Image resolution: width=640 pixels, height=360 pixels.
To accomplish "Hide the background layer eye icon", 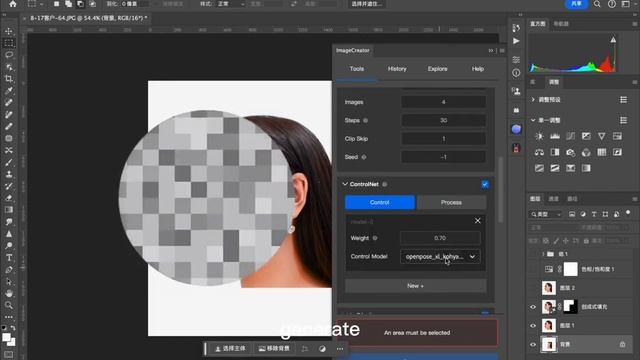I will click(x=533, y=344).
